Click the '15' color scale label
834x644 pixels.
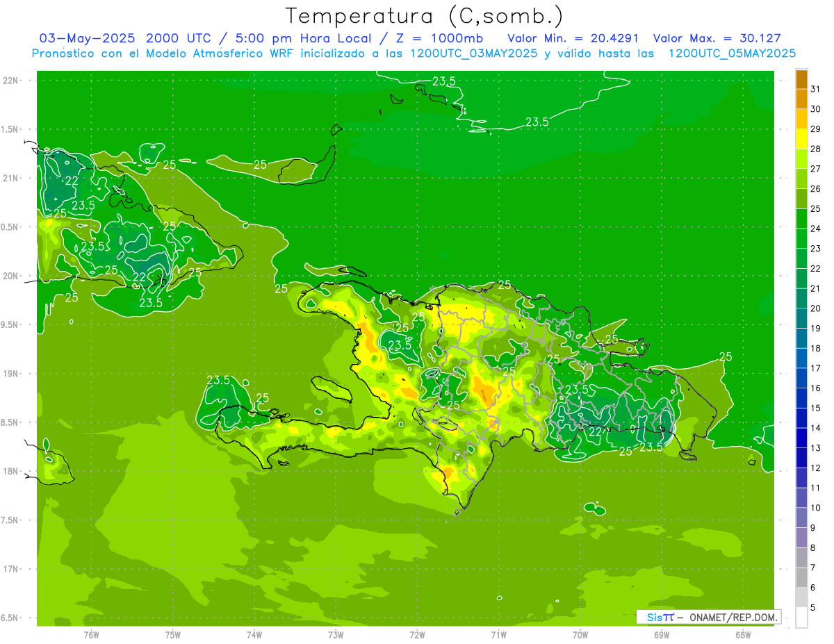pos(815,408)
